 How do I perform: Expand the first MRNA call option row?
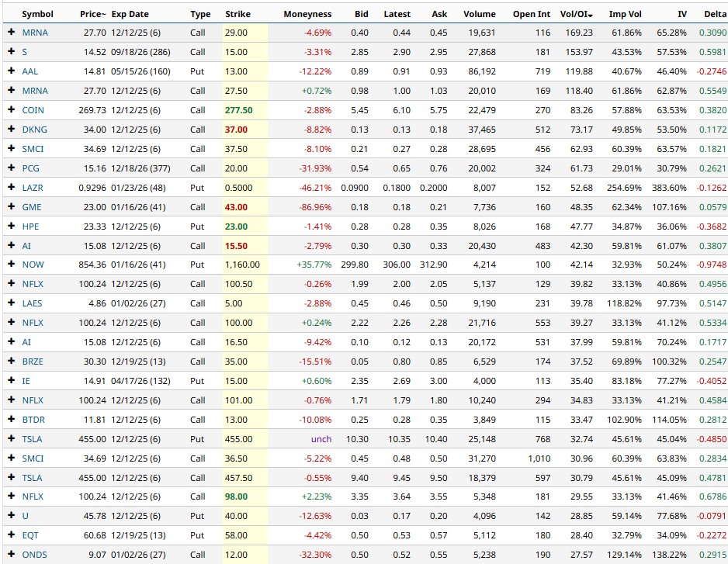tap(9, 33)
